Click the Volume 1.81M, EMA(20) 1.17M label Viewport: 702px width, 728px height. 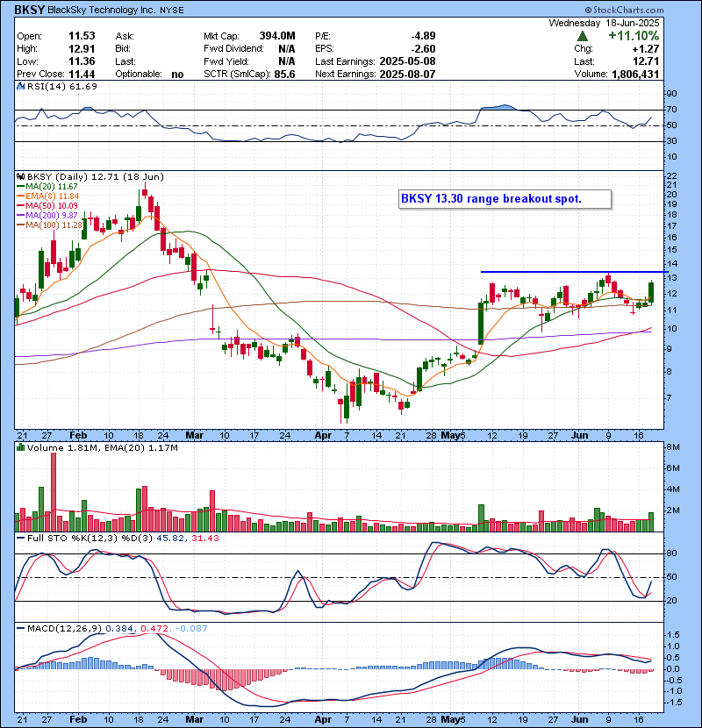pyautogui.click(x=102, y=447)
